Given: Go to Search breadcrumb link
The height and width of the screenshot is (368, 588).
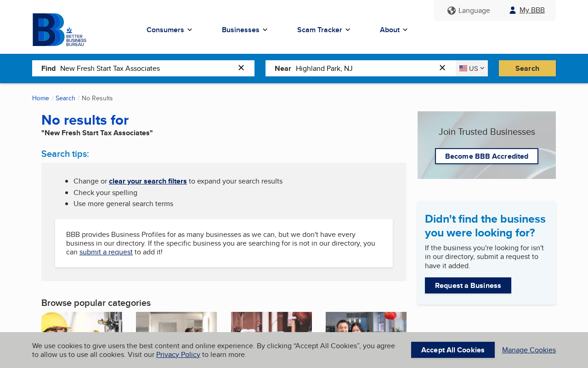Looking at the screenshot, I should pos(65,98).
